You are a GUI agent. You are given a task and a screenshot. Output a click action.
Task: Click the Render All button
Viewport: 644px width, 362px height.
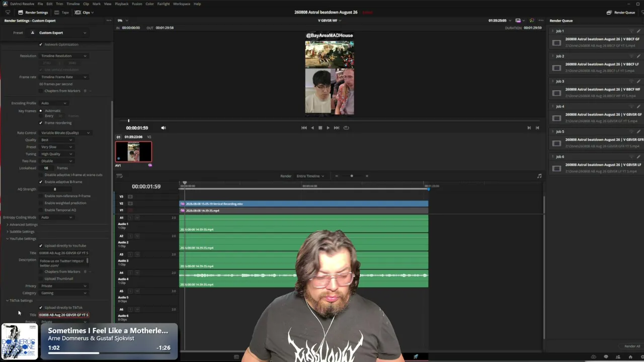pyautogui.click(x=632, y=346)
